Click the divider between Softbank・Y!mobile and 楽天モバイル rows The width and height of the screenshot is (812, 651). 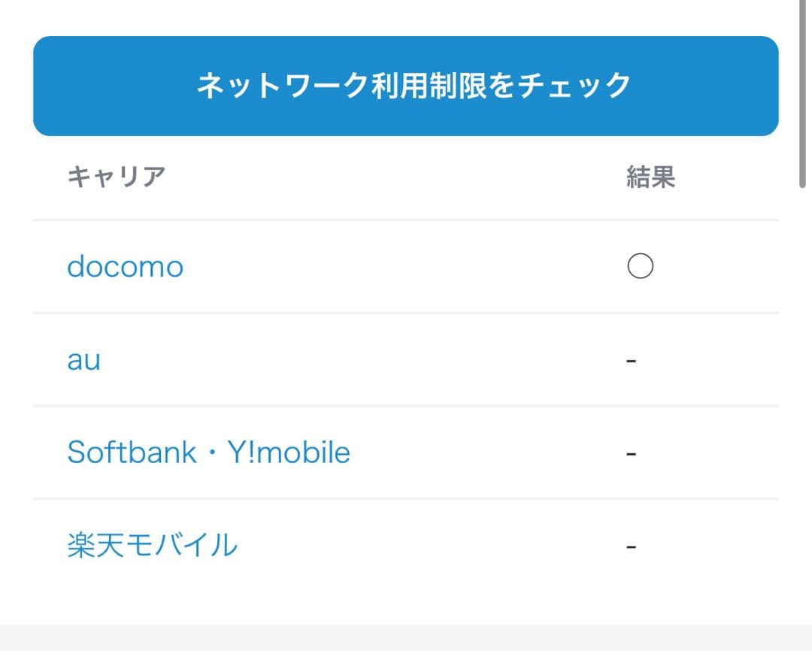(406, 498)
